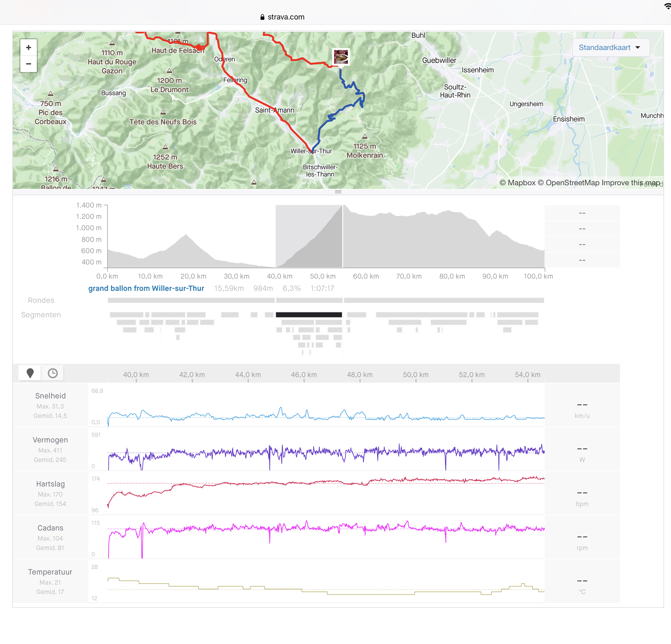671x644 pixels.
Task: Click the Hartslag heart rate label
Action: (50, 484)
